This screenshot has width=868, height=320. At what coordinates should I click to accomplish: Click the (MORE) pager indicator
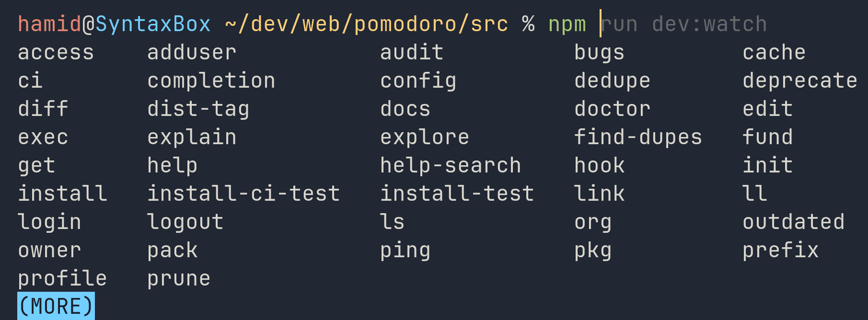[56, 307]
